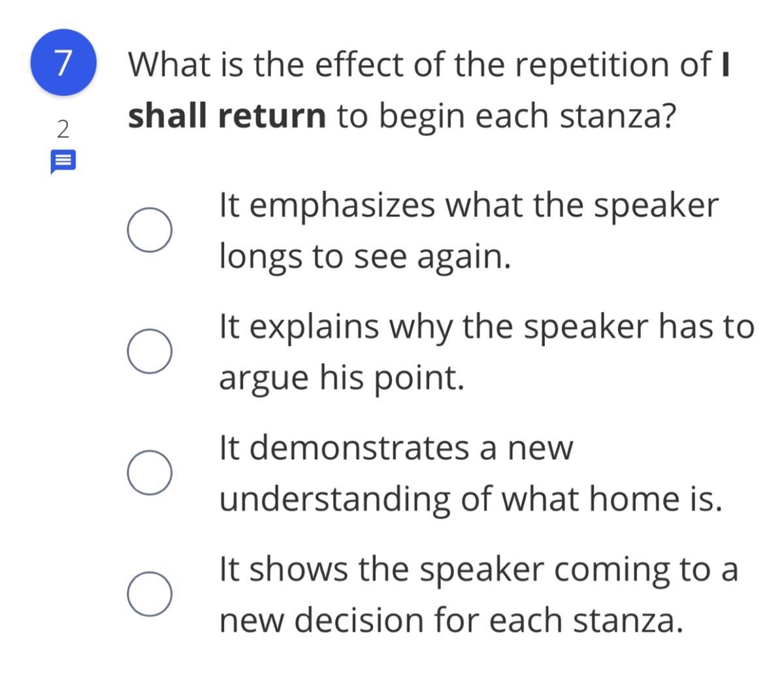The width and height of the screenshot is (784, 689).
Task: Click the point value 2 under the badge
Action: click(63, 129)
